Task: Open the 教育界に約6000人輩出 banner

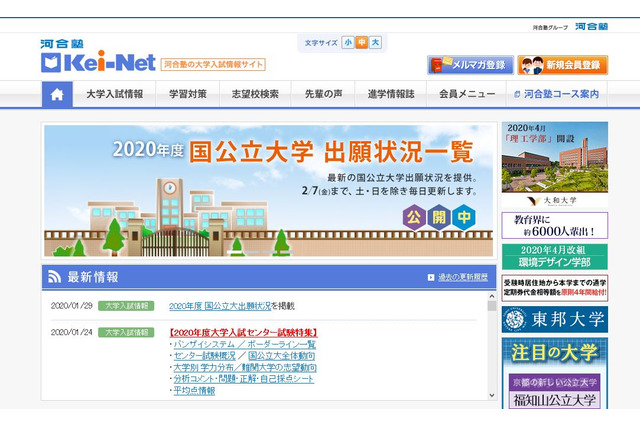Action: 555,225
